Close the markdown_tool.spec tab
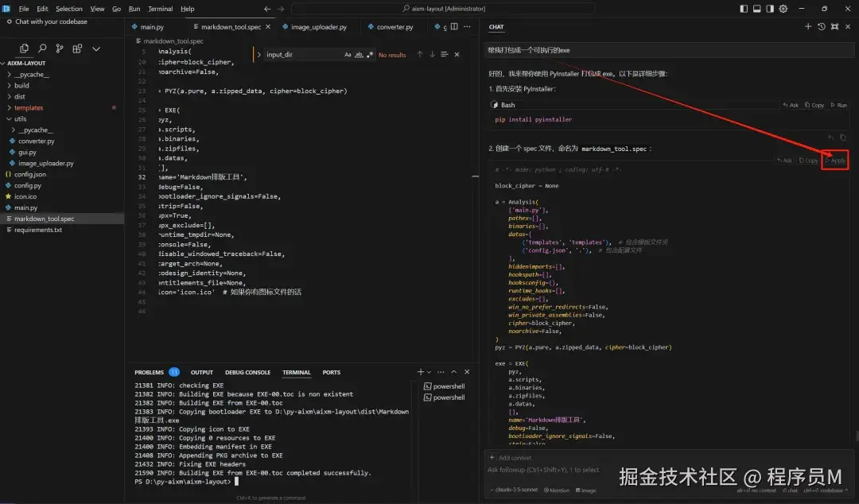The height and width of the screenshot is (504, 859). point(268,26)
